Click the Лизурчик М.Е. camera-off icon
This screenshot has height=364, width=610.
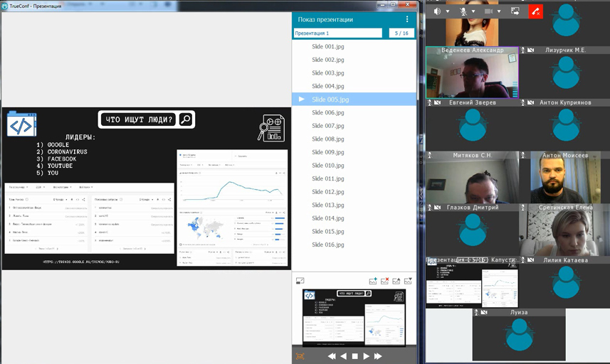(531, 50)
